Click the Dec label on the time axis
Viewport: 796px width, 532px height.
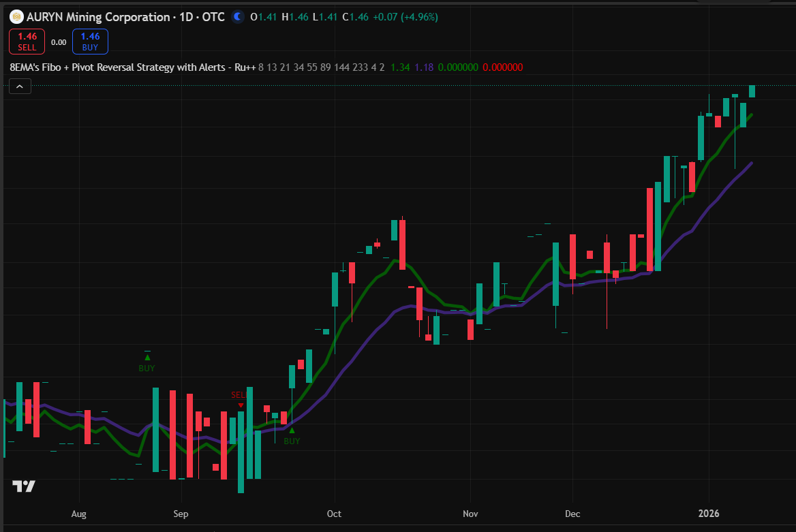572,514
